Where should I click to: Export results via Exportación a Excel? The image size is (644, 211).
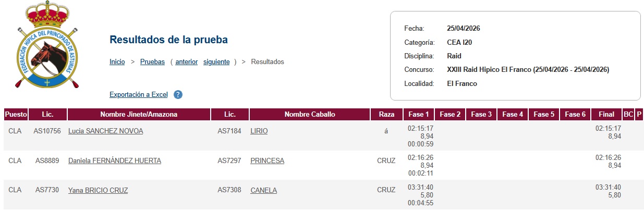138,95
